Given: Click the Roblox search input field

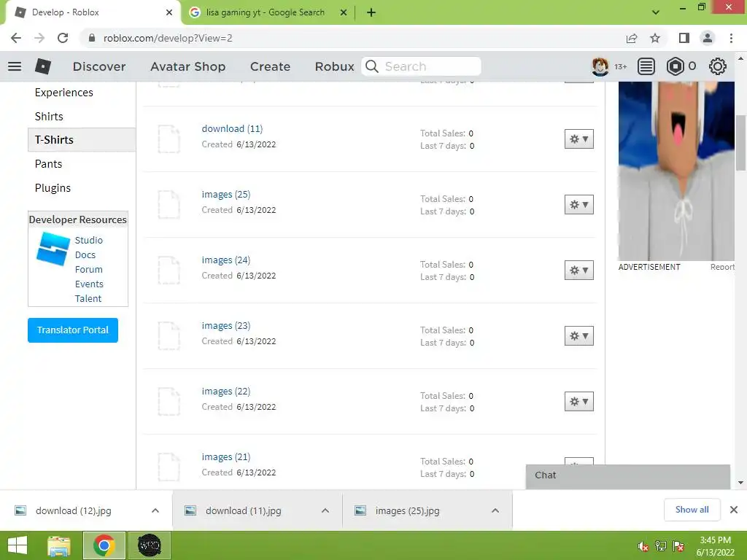Looking at the screenshot, I should (421, 66).
